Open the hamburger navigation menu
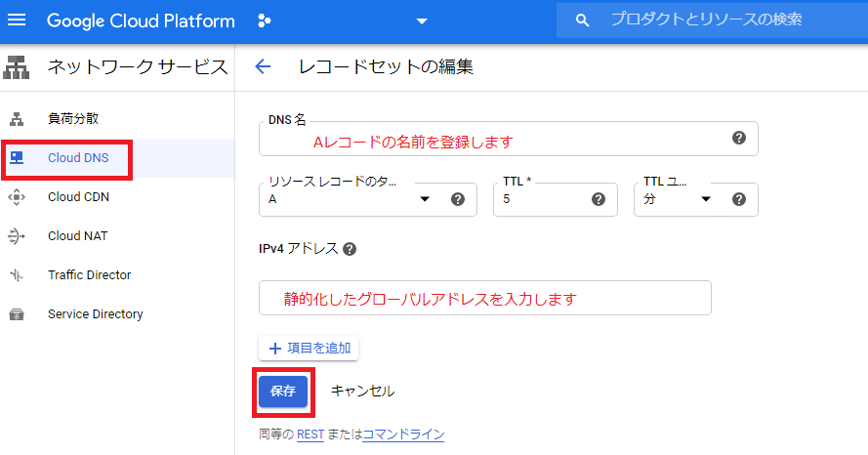 pyautogui.click(x=17, y=21)
